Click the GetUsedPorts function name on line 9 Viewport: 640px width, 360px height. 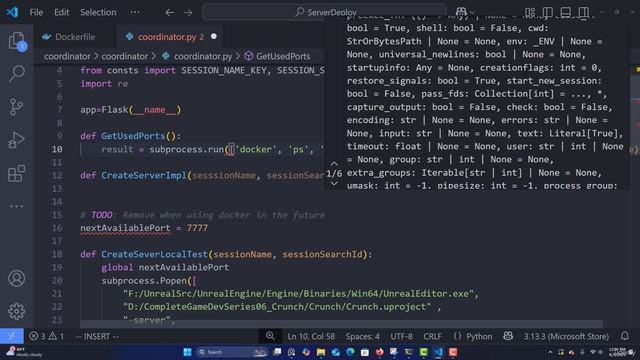(133, 136)
